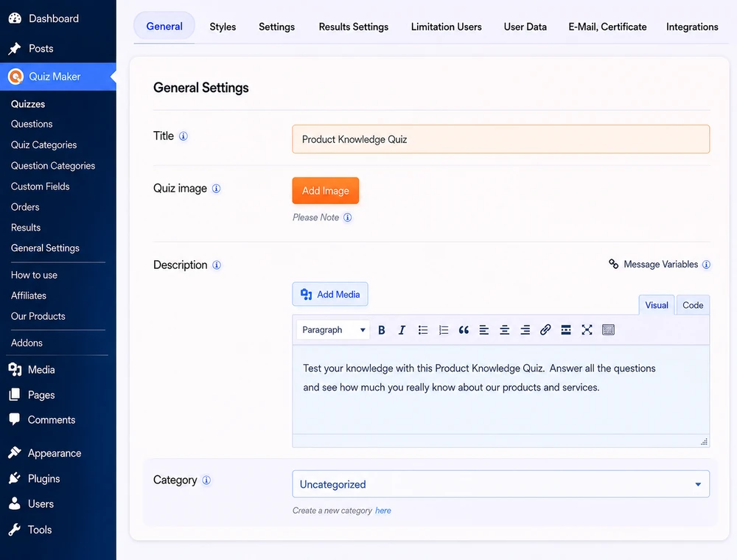
Task: Switch to E-Mail, Certificate tab
Action: [x=607, y=27]
